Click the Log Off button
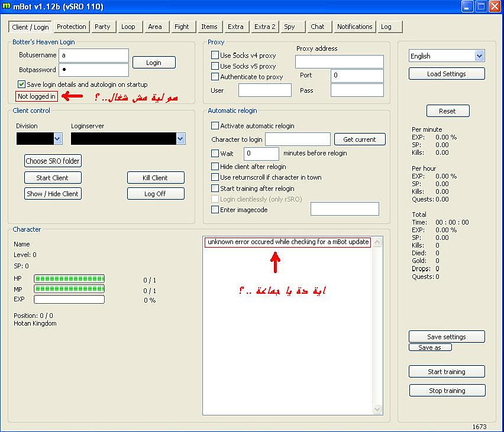Viewport: 504px width, 432px height. [x=156, y=194]
